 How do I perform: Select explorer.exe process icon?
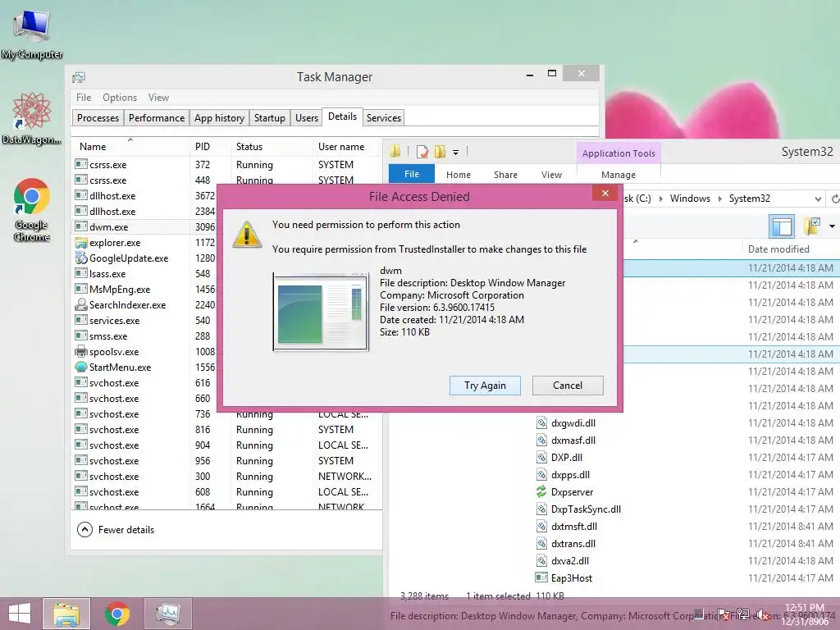[81, 242]
